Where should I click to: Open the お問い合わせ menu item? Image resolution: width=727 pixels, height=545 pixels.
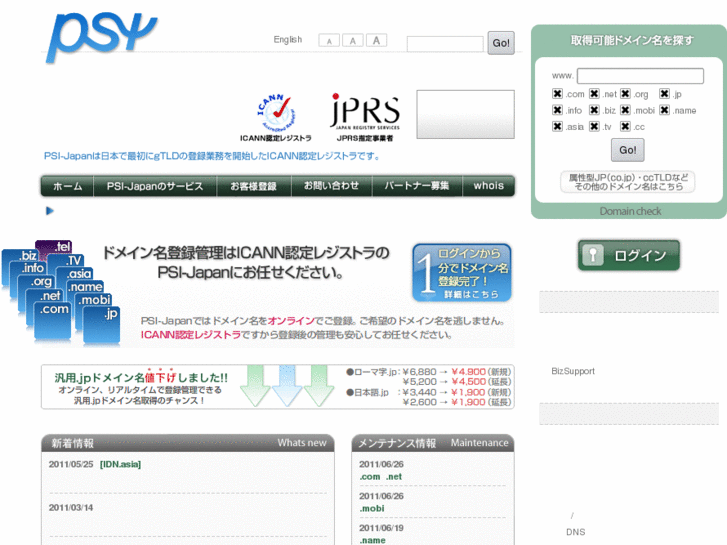[332, 186]
